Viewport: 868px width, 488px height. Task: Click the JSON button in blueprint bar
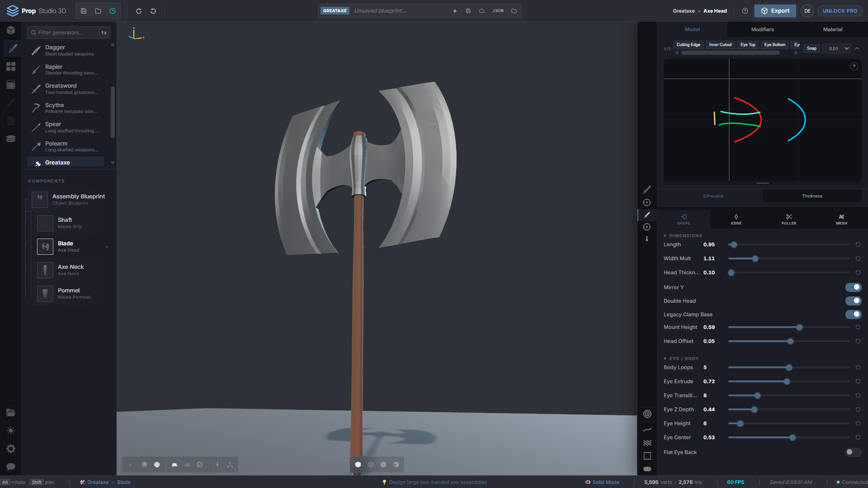pyautogui.click(x=498, y=11)
